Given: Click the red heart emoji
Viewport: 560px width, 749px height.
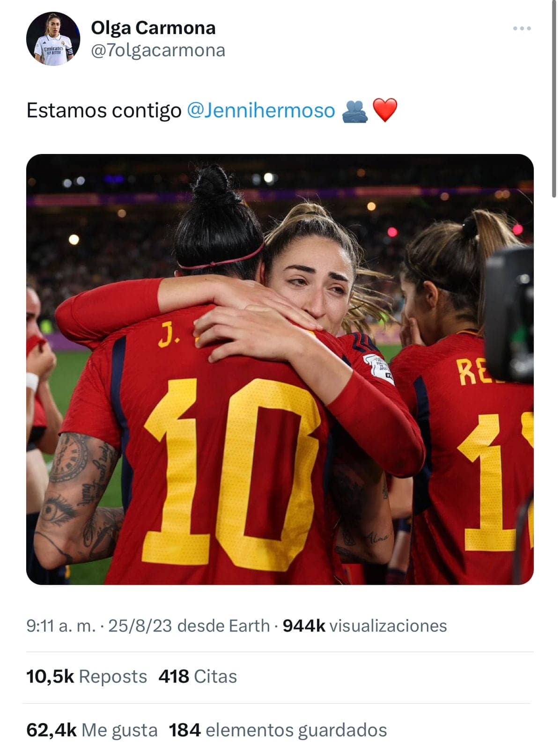Looking at the screenshot, I should (x=385, y=110).
